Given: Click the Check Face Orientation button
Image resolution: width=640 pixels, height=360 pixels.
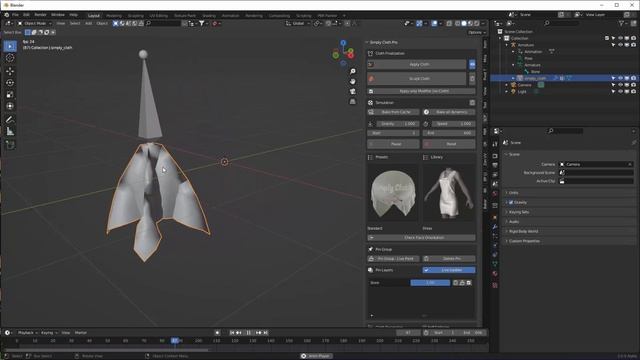Looking at the screenshot, I should point(422,238).
